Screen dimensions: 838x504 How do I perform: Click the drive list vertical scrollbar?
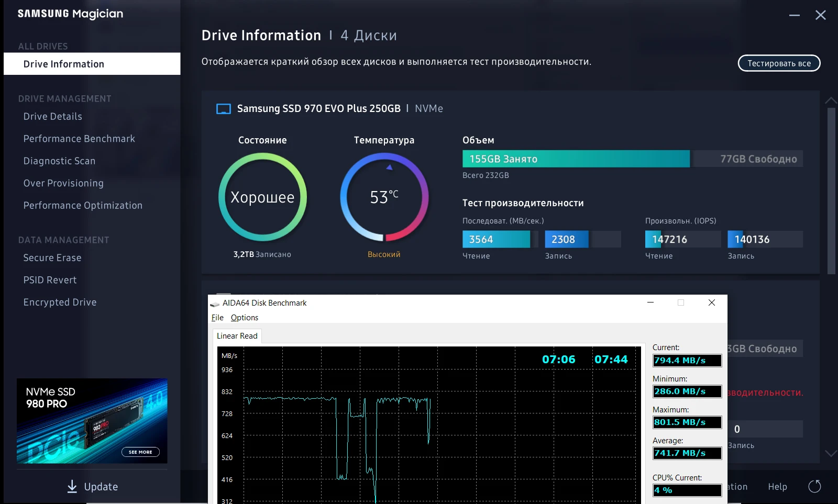coord(831,191)
